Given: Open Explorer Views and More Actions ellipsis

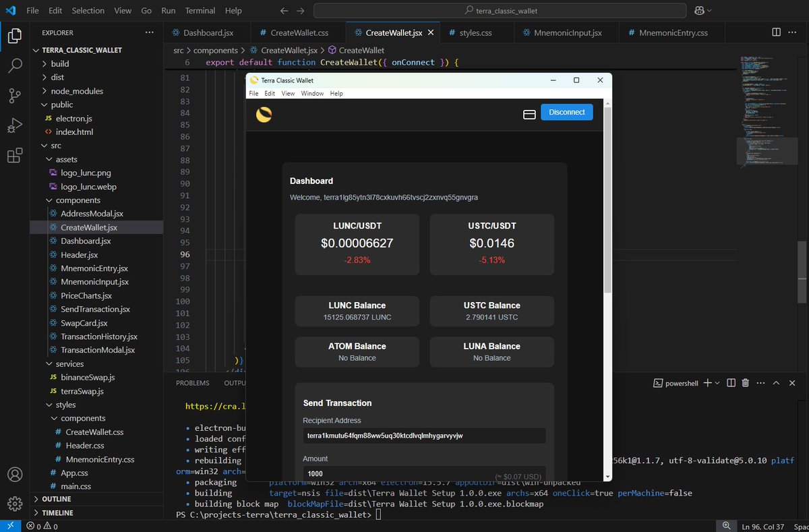Looking at the screenshot, I should (149, 32).
